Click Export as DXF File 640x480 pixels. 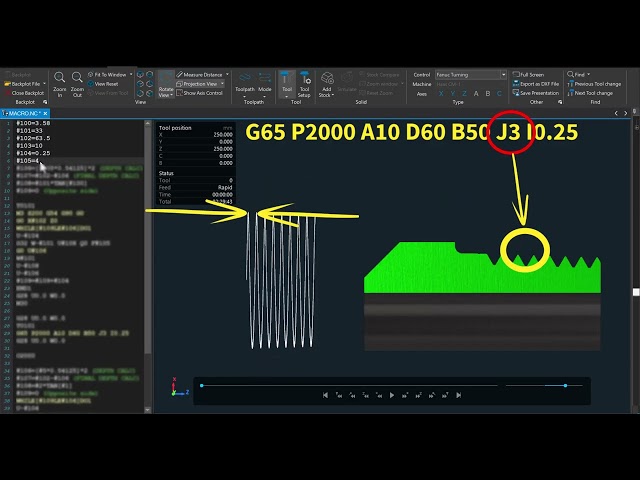[536, 84]
